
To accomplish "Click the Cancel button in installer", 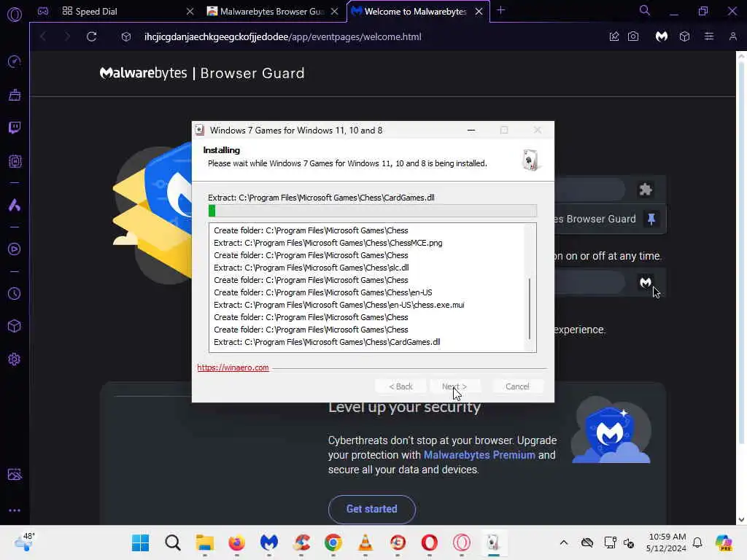I will click(517, 386).
